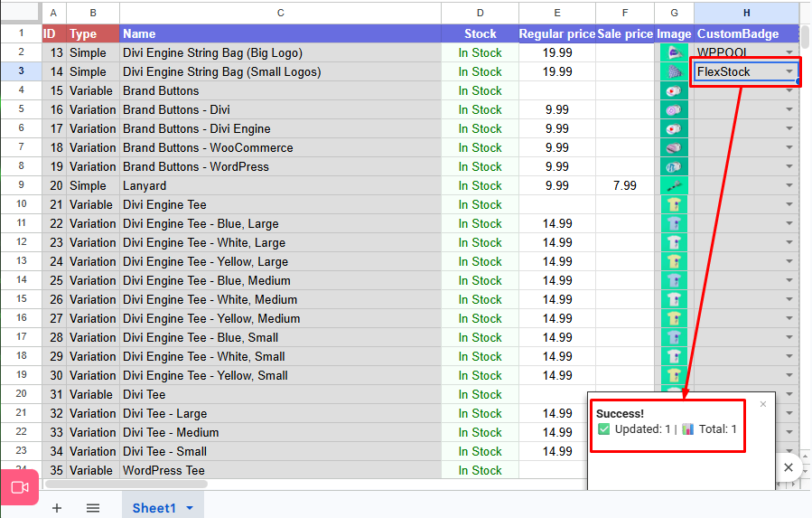Click the Lanyard product image thumbnail
Viewport: 812px width, 518px height.
tap(674, 185)
